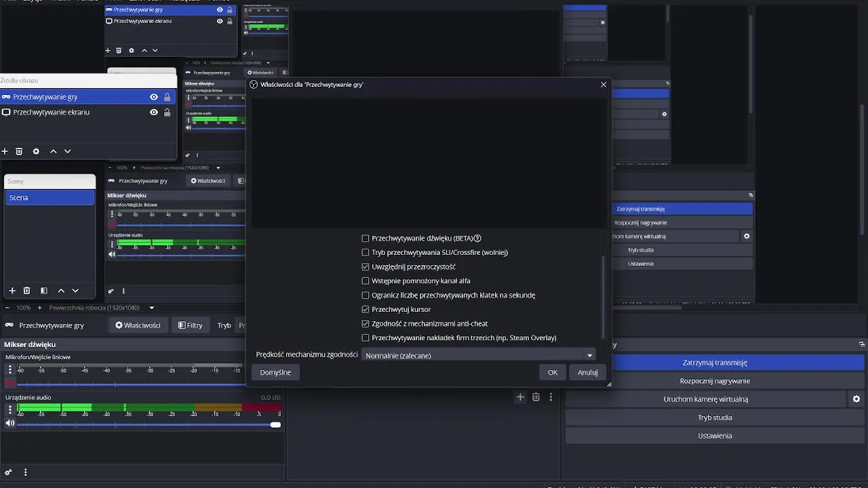Hide Przechwytywanie ekranu in floating sources panel
This screenshot has width=868, height=488.
[154, 112]
